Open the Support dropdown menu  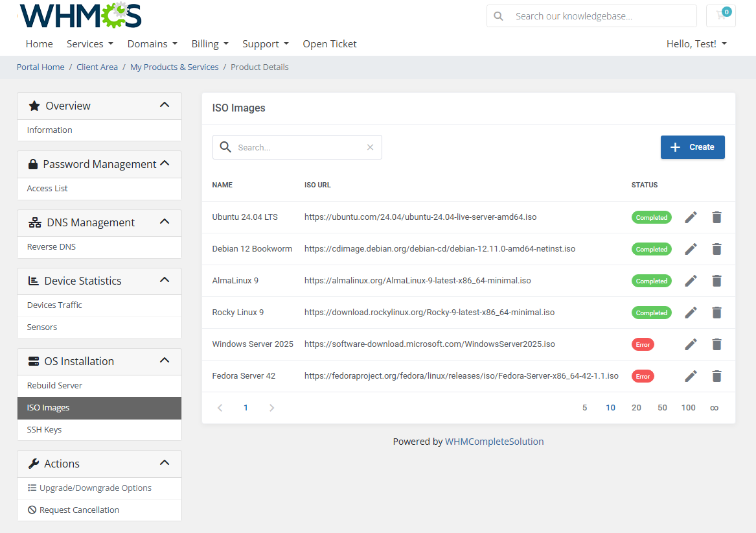click(x=266, y=44)
